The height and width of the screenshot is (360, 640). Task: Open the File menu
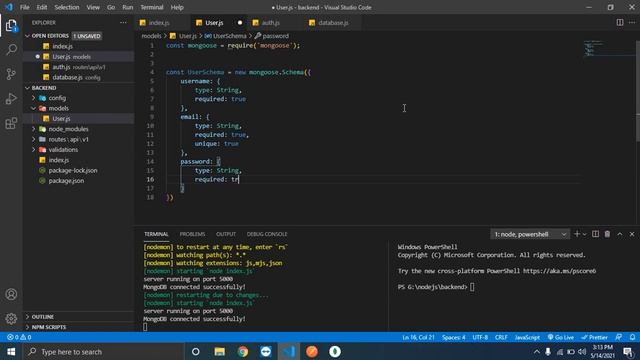(24, 7)
